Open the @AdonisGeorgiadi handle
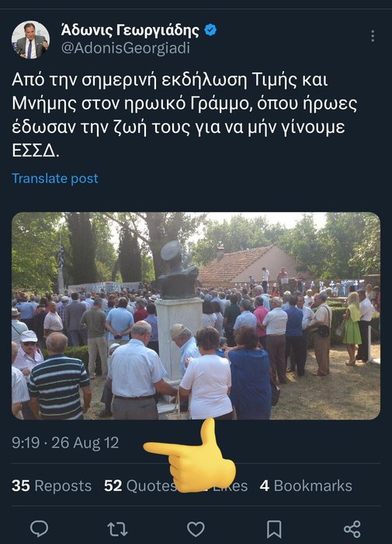 tap(126, 48)
